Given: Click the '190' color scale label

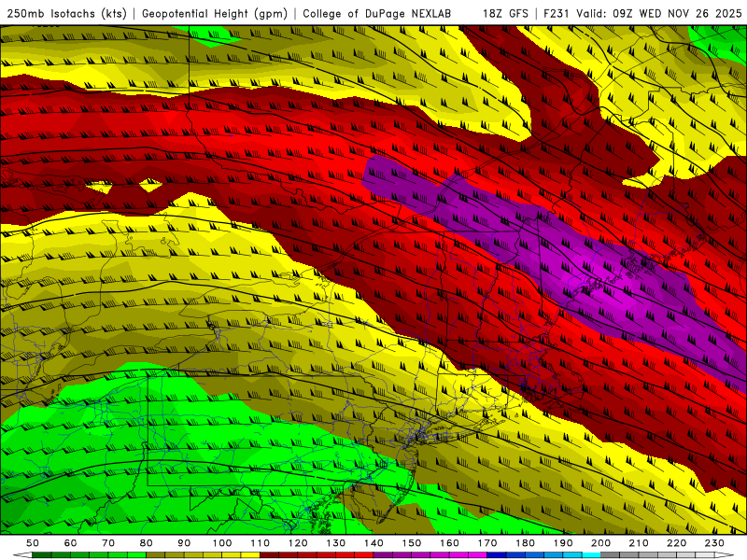Looking at the screenshot, I should [563, 543].
